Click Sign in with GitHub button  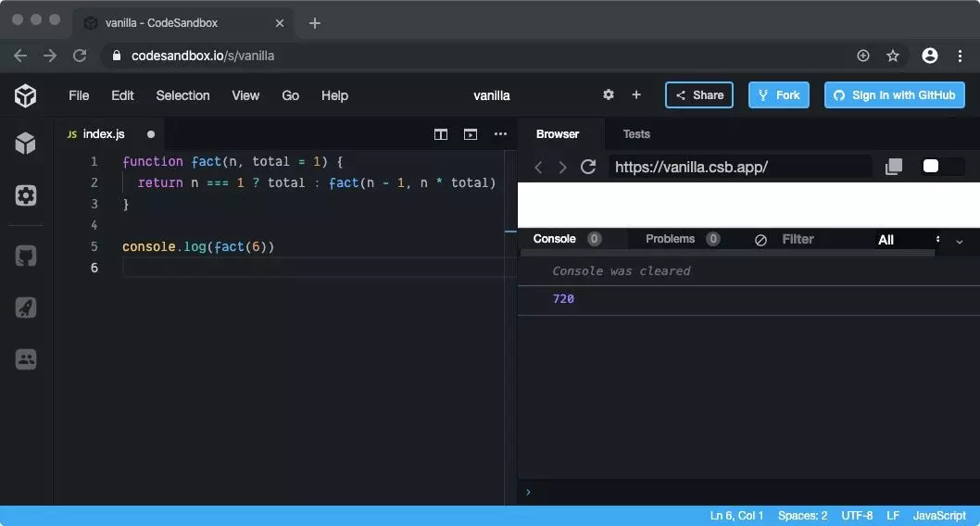point(895,95)
